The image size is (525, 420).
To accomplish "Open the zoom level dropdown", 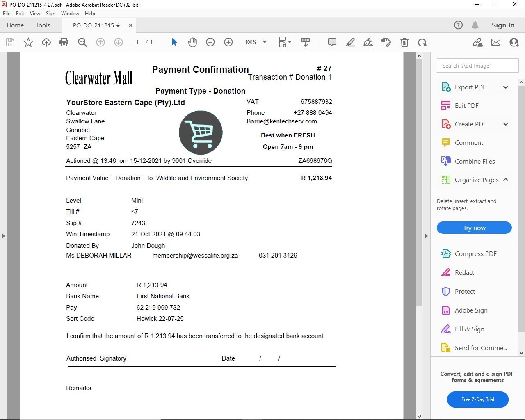I will [265, 42].
